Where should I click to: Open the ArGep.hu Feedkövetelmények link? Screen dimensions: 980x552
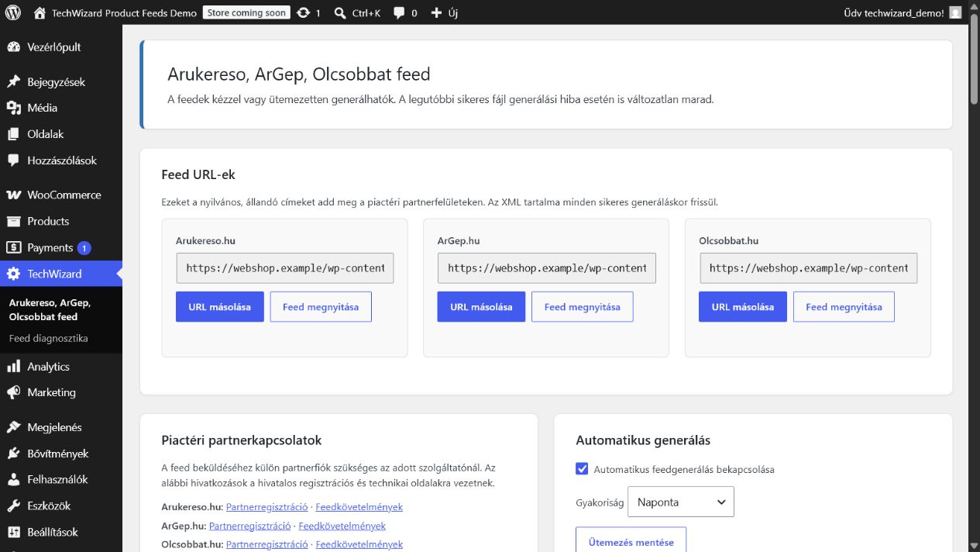pyautogui.click(x=342, y=526)
